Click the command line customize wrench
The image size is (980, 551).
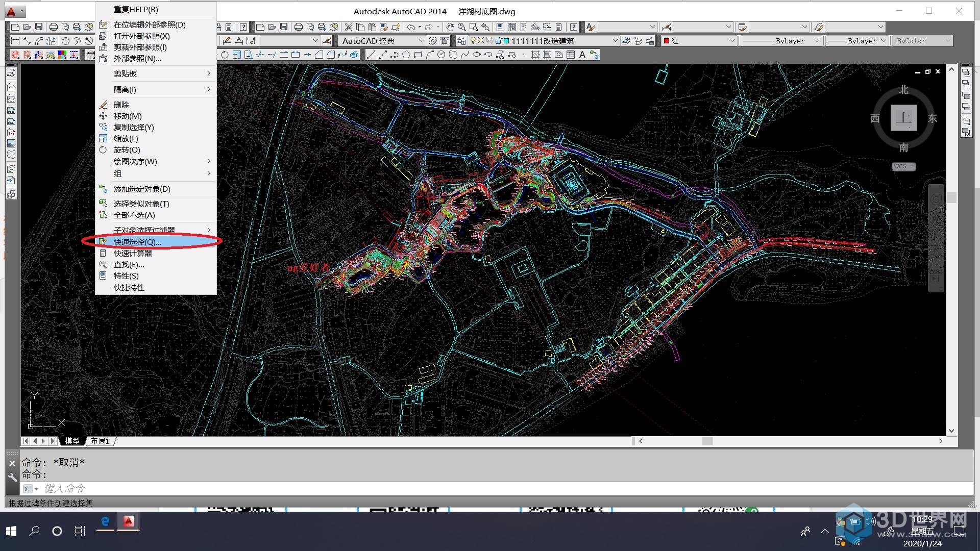(12, 477)
